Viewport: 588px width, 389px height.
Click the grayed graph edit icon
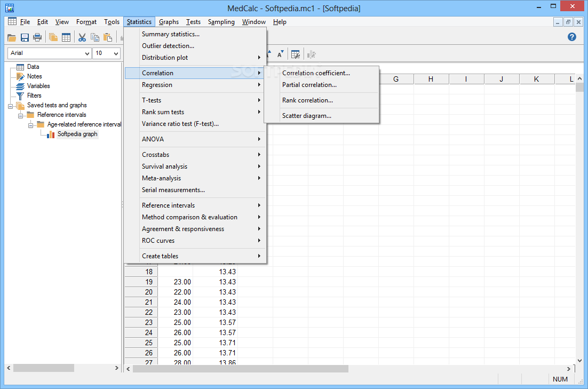[311, 55]
